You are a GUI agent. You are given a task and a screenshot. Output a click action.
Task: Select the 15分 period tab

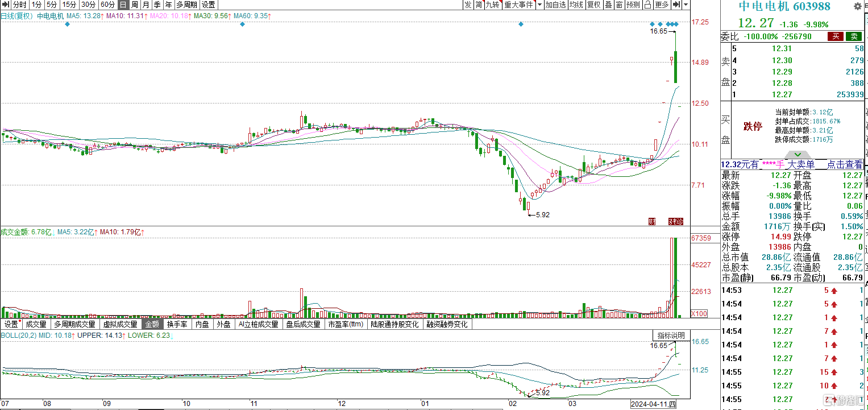click(x=69, y=5)
